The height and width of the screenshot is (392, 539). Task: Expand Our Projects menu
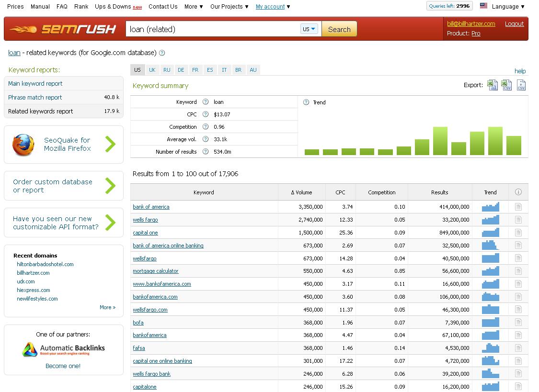[229, 7]
